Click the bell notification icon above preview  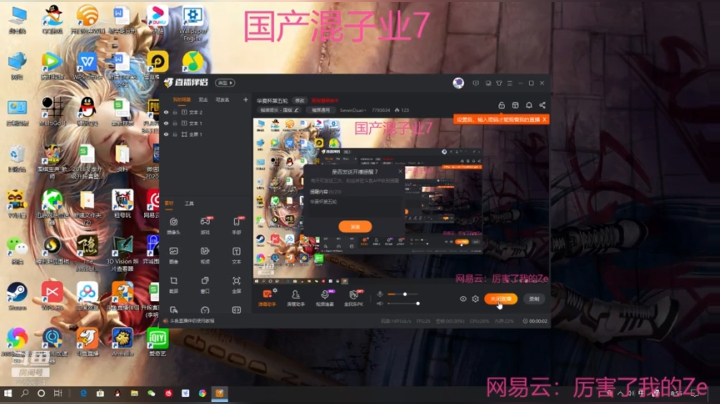point(529,105)
